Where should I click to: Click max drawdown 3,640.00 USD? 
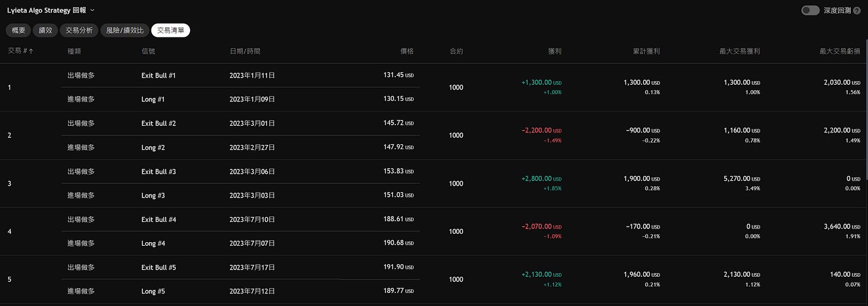coord(842,226)
